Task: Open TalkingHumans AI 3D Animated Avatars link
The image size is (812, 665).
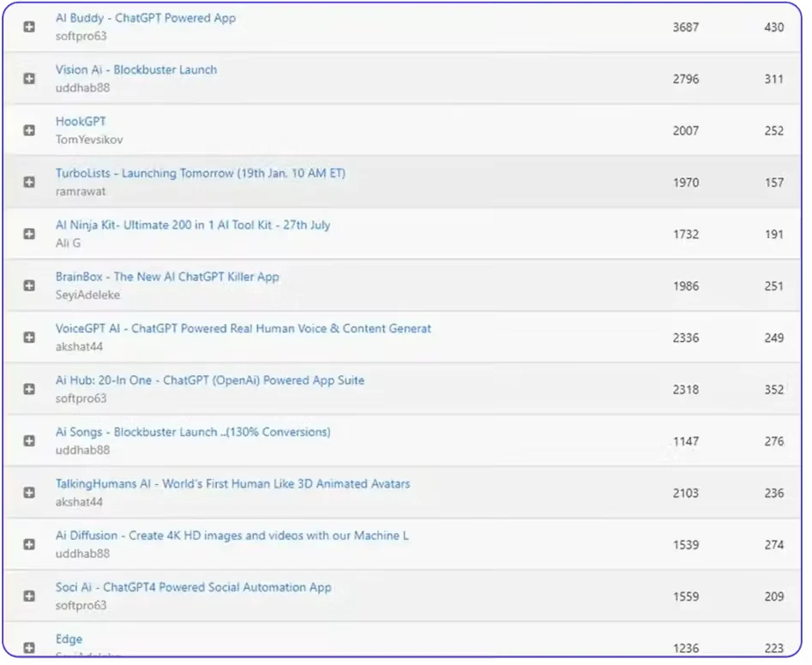Action: click(x=232, y=484)
